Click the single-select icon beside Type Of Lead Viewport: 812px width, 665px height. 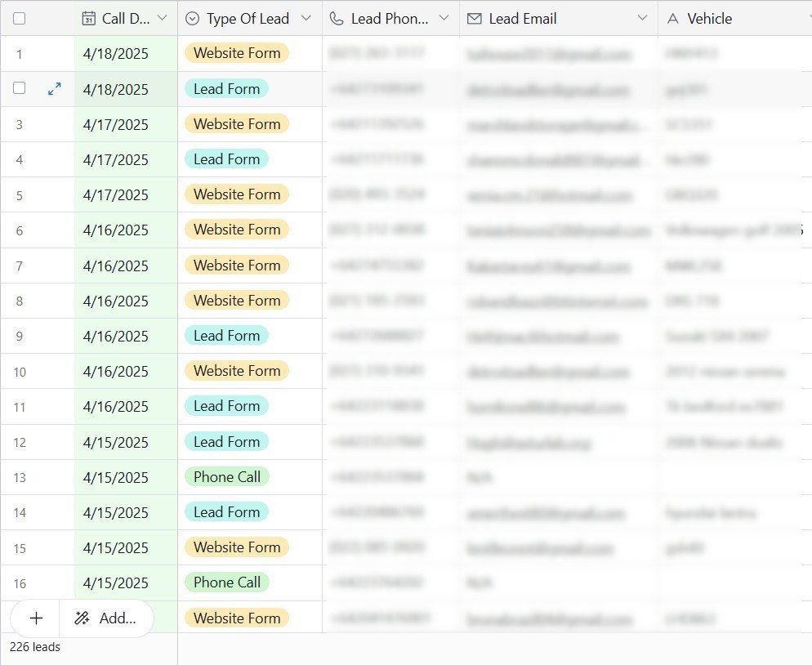(193, 18)
